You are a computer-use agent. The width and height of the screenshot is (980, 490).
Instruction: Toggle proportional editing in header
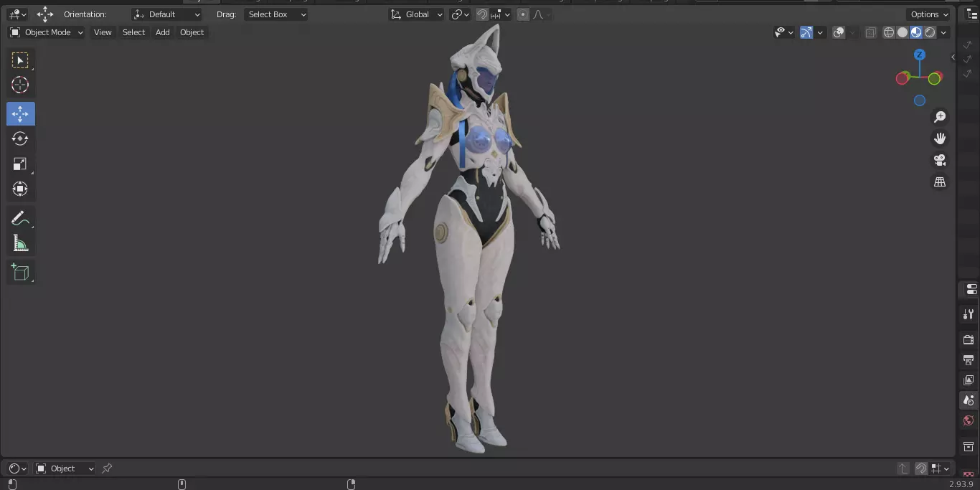pos(523,14)
